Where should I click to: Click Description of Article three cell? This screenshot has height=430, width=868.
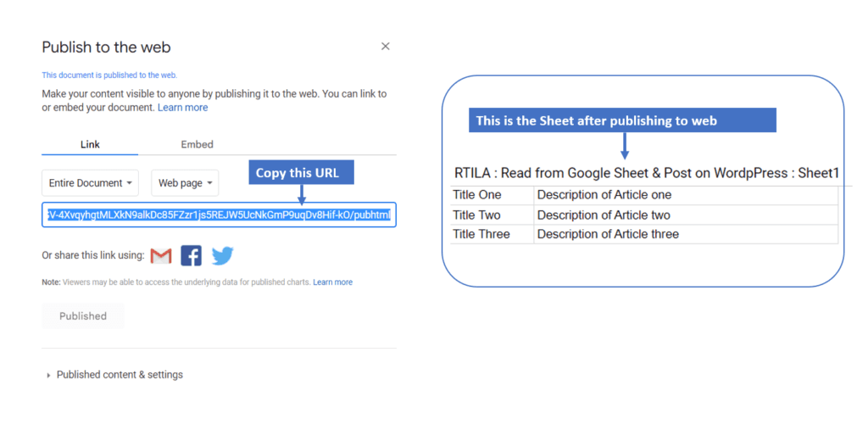click(686, 234)
